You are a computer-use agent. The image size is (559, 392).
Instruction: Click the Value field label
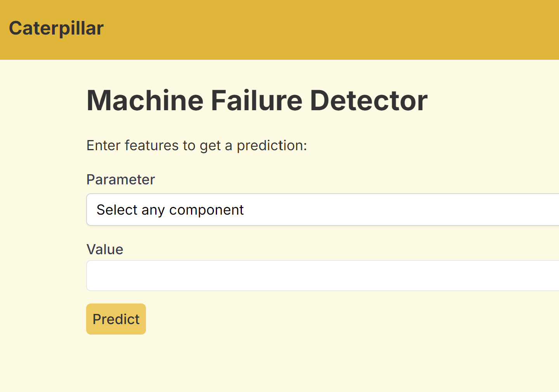coord(105,250)
